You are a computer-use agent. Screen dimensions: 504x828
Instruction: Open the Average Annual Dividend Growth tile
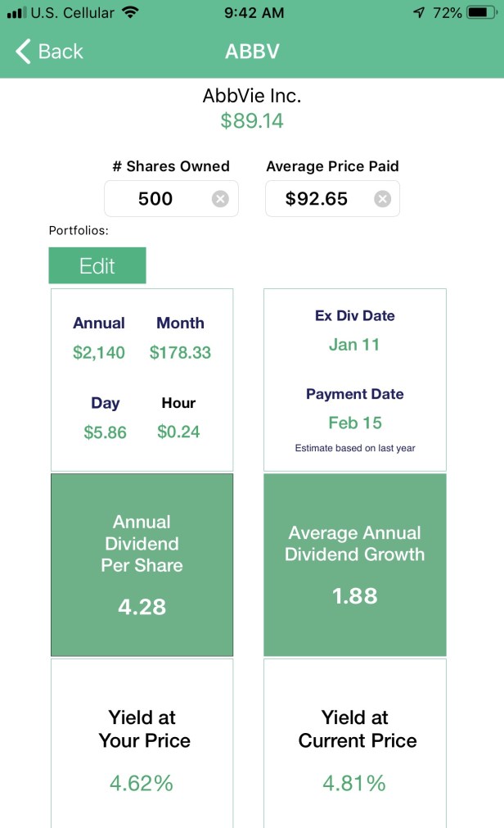tap(354, 564)
